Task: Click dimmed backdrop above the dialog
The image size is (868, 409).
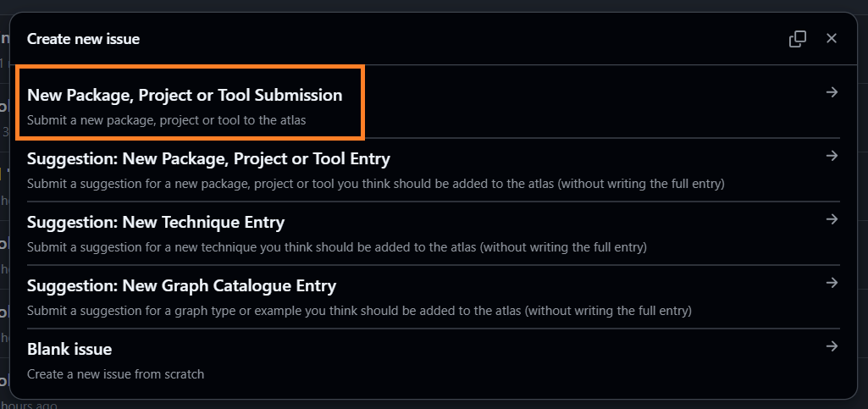Action: pos(423,5)
